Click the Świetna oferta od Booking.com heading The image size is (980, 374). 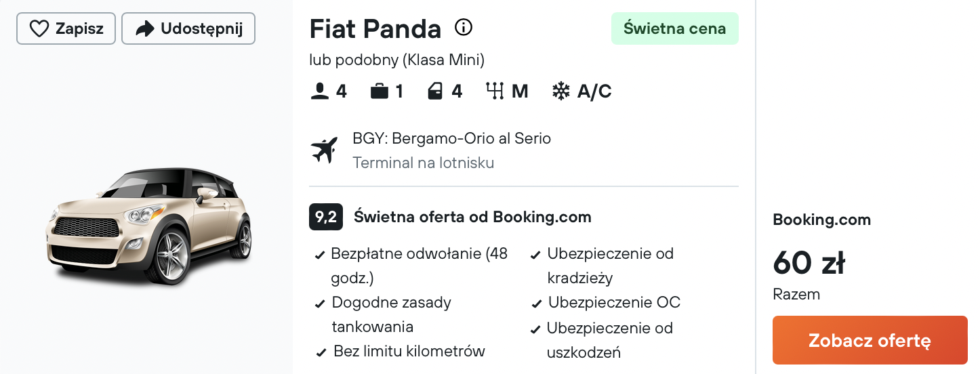point(472,217)
